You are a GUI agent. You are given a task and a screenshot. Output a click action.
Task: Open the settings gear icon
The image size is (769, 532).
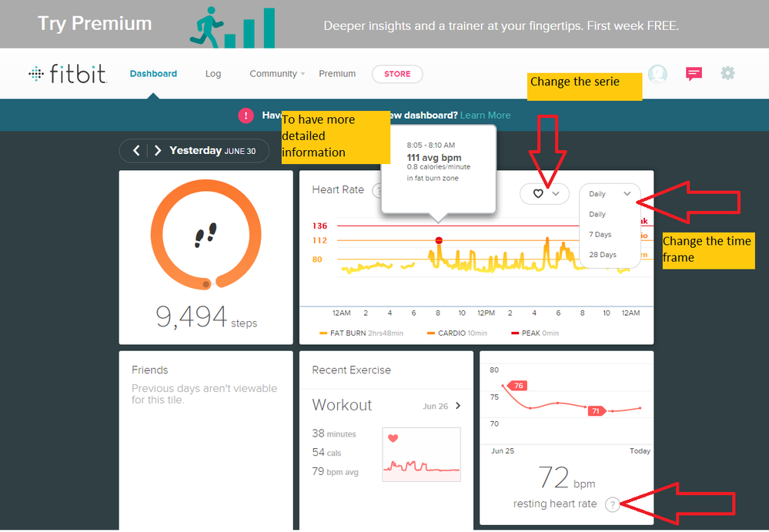pos(727,73)
